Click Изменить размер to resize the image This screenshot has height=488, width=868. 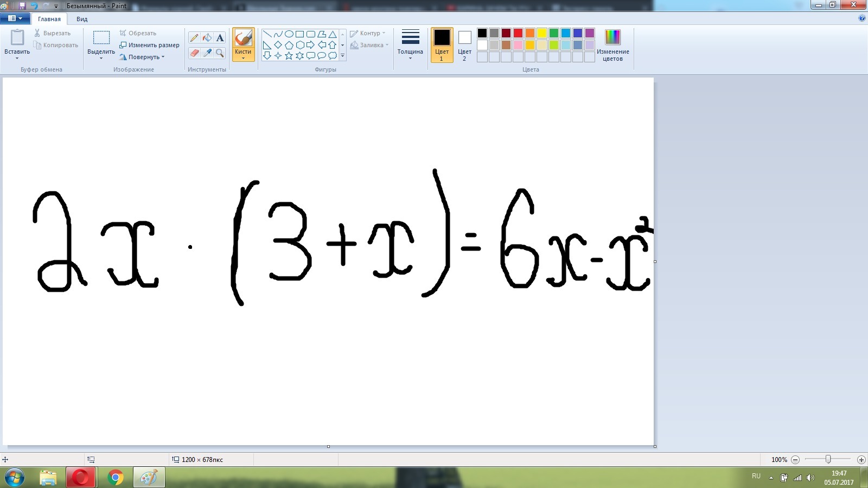coord(149,45)
